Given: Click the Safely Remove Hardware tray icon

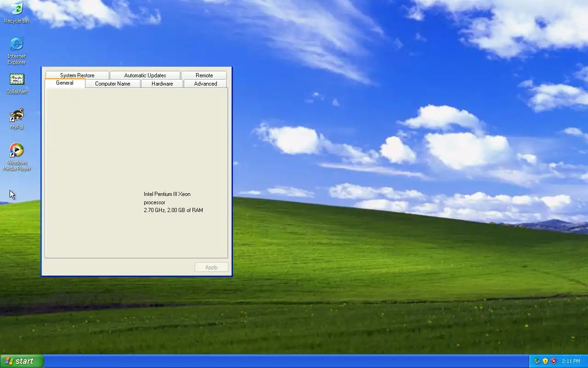Looking at the screenshot, I should click(537, 361).
